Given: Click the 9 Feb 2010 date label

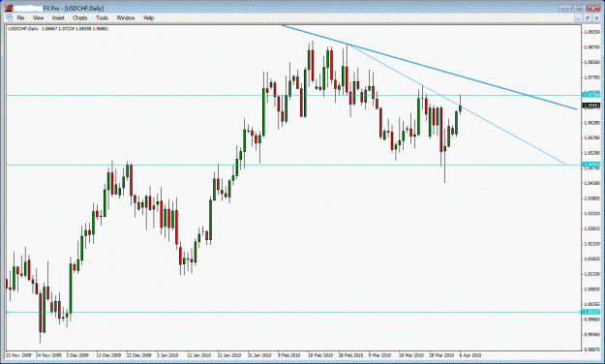Looking at the screenshot, I should (289, 355).
